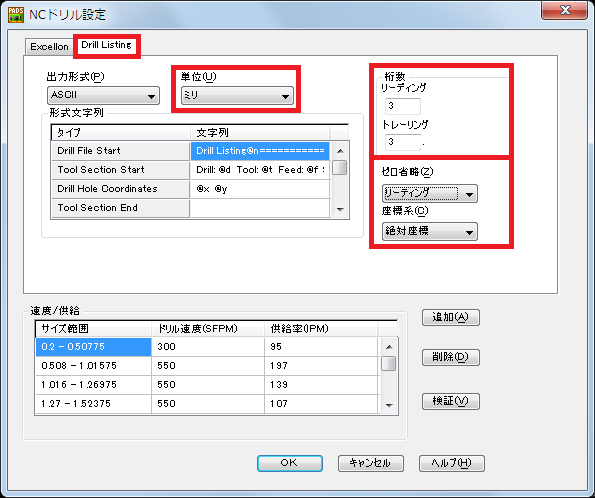
Task: Select the Drill File Start row
Action: (190, 151)
